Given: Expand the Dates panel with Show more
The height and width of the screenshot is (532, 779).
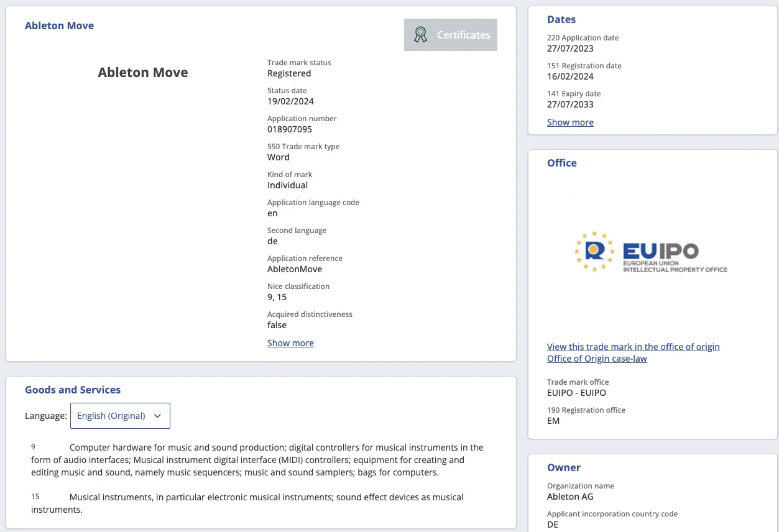Looking at the screenshot, I should click(x=570, y=122).
